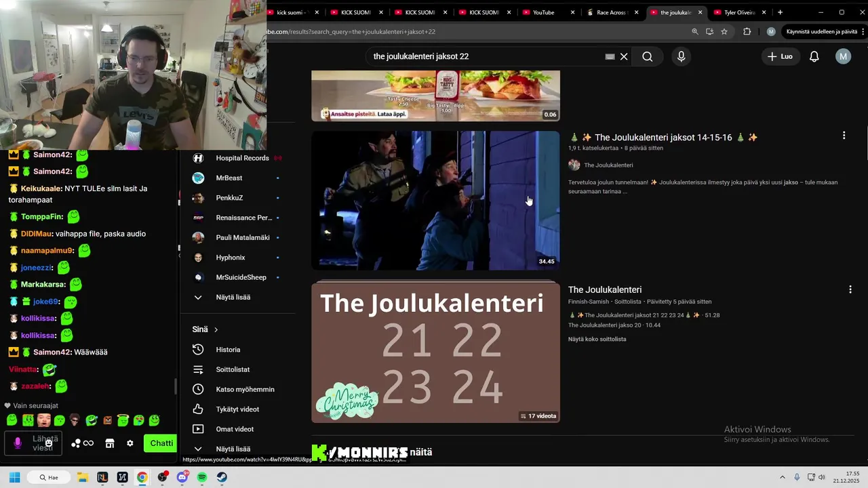Image resolution: width=868 pixels, height=488 pixels.
Task: Open a new browser tab with plus
Action: pos(780,12)
